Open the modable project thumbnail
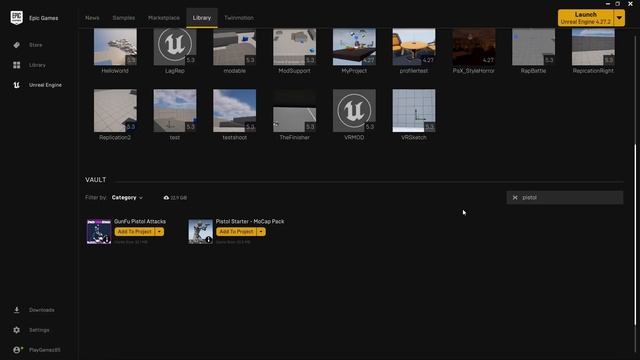The height and width of the screenshot is (360, 640). pyautogui.click(x=235, y=47)
